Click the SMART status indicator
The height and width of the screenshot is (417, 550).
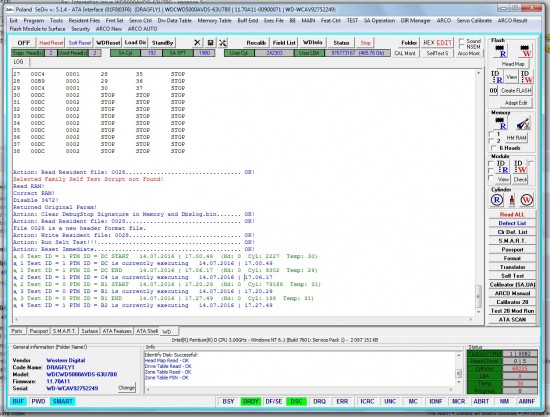pyautogui.click(x=63, y=401)
